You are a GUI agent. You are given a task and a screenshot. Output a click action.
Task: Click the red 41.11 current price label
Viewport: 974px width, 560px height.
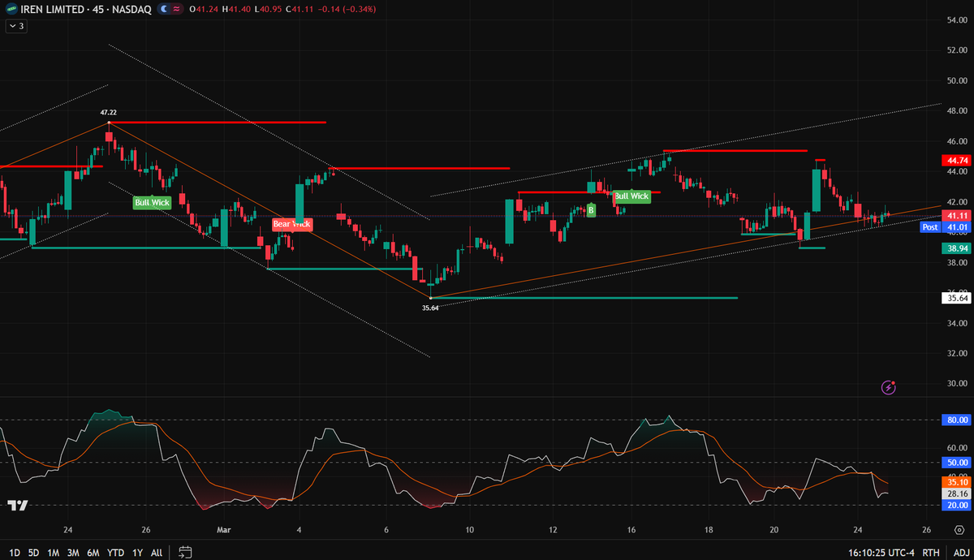pos(956,215)
